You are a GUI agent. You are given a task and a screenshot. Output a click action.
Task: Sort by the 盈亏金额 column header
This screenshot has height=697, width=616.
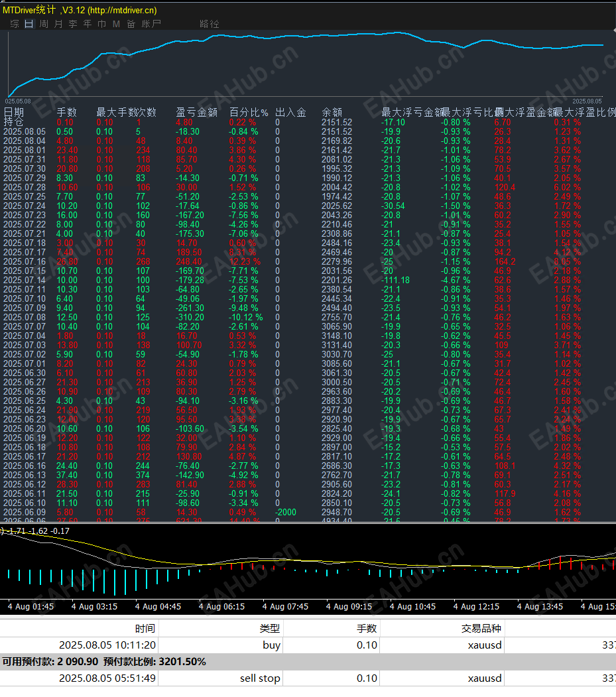[x=196, y=112]
